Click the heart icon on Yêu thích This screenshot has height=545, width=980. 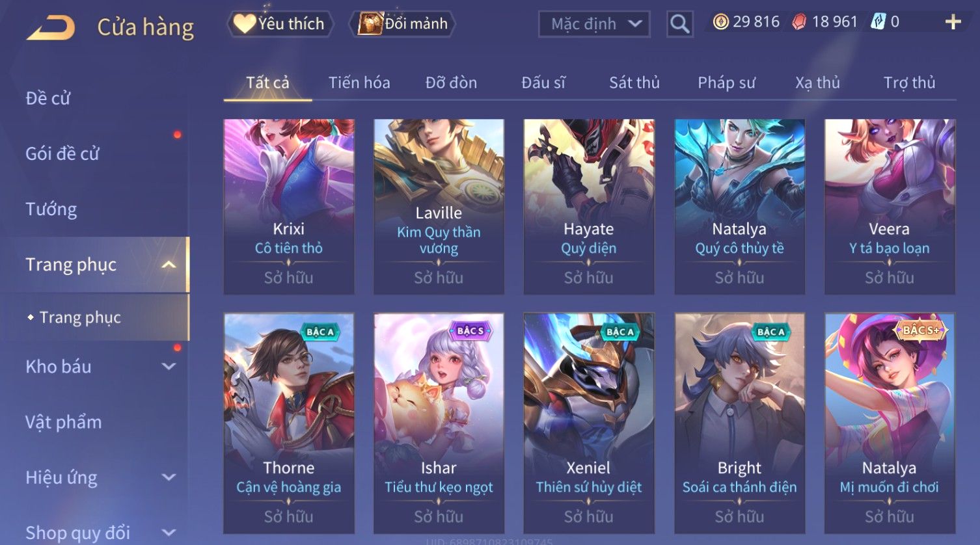245,24
